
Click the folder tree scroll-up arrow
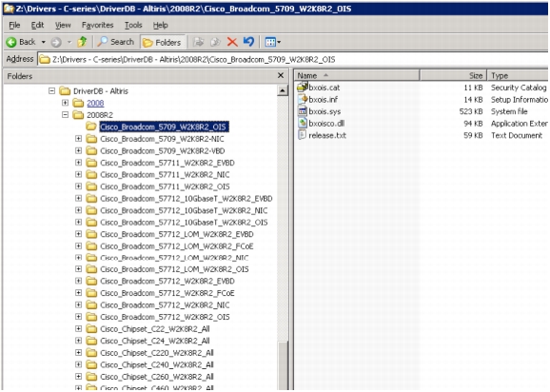pos(283,90)
